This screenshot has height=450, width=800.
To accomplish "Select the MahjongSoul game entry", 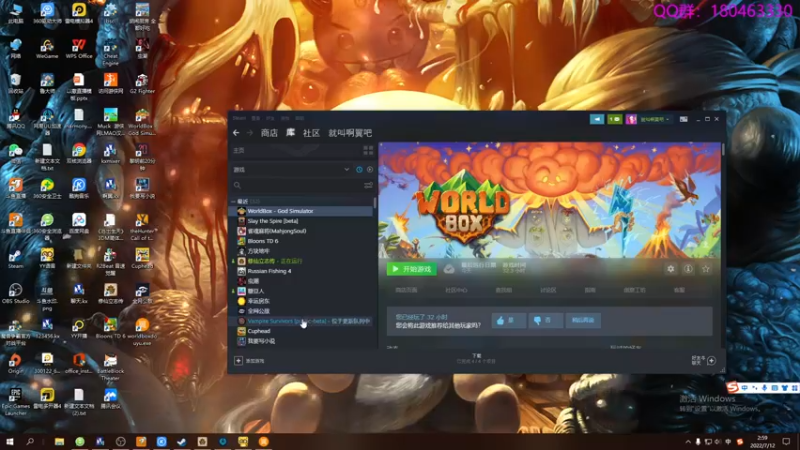I will click(x=303, y=231).
